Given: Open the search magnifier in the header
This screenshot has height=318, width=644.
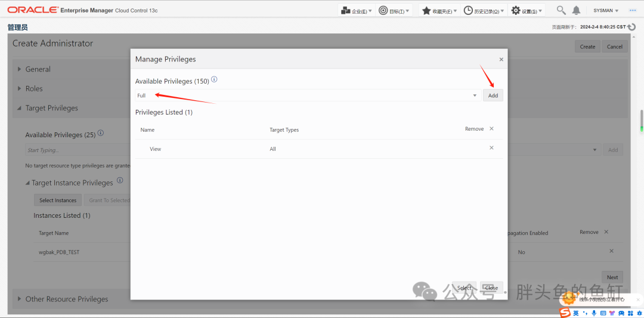Looking at the screenshot, I should coord(561,10).
